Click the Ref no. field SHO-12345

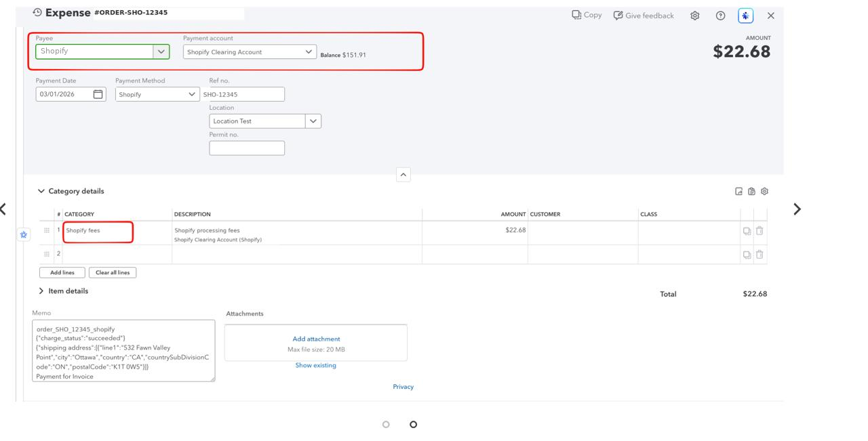(243, 94)
